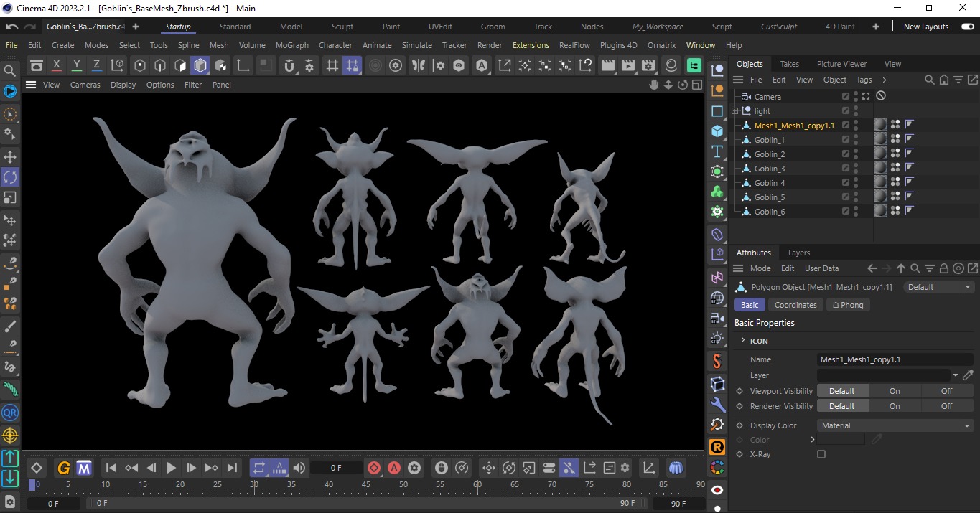Expand the Color parameter arrow
Image resolution: width=980 pixels, height=513 pixels.
pyautogui.click(x=813, y=440)
